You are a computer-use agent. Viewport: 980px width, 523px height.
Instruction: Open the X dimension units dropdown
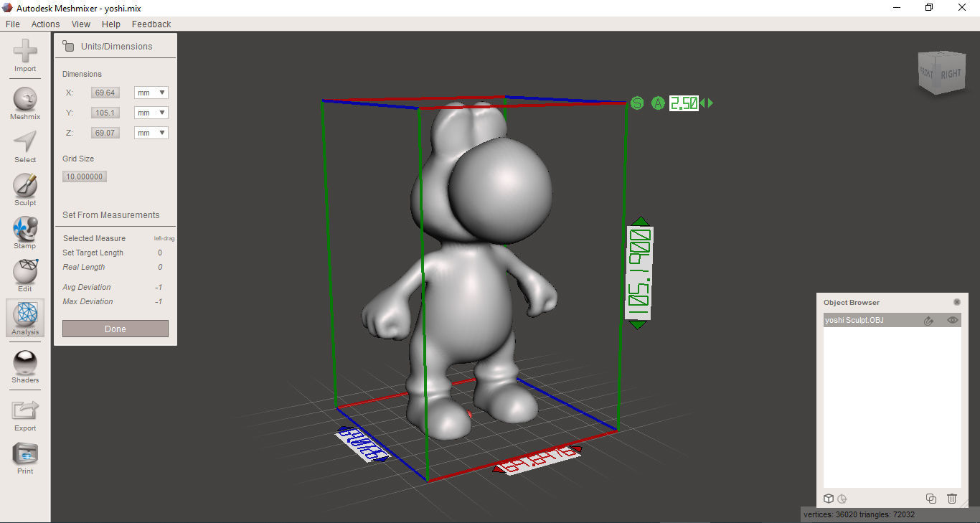151,93
